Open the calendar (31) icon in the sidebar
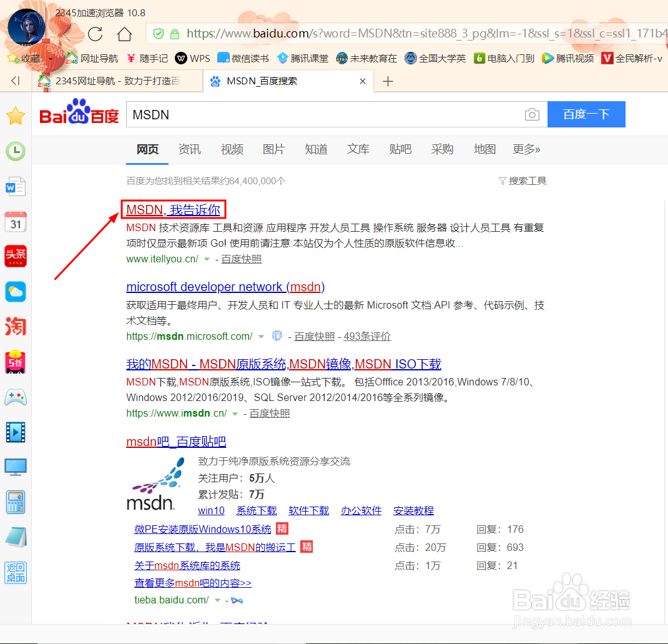The image size is (668, 644). (x=15, y=221)
